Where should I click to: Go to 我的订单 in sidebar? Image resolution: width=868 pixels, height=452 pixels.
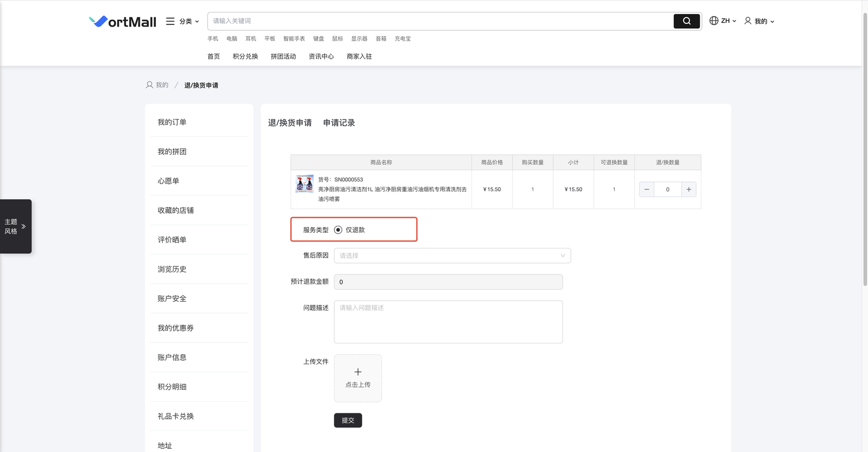tap(172, 122)
